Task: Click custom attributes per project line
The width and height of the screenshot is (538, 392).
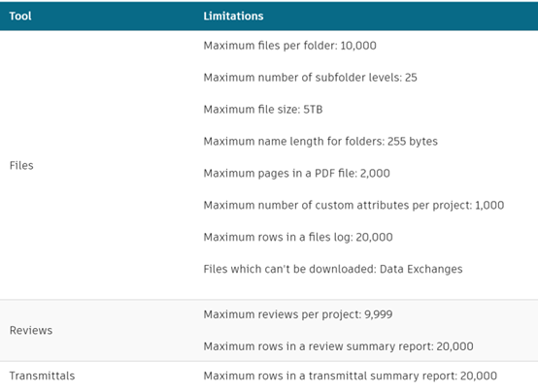Action: [x=353, y=205]
